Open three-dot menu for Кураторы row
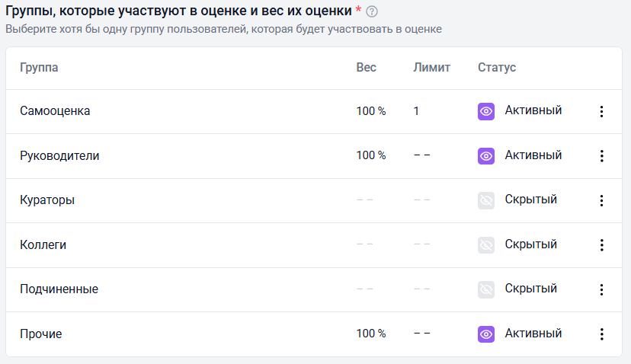631x364 pixels. pyautogui.click(x=601, y=200)
